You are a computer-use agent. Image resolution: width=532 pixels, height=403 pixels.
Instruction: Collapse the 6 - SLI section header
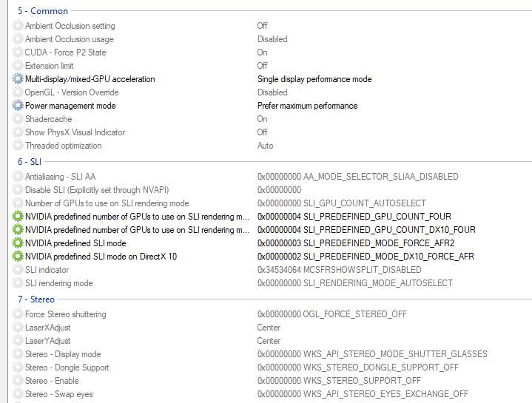click(x=30, y=162)
